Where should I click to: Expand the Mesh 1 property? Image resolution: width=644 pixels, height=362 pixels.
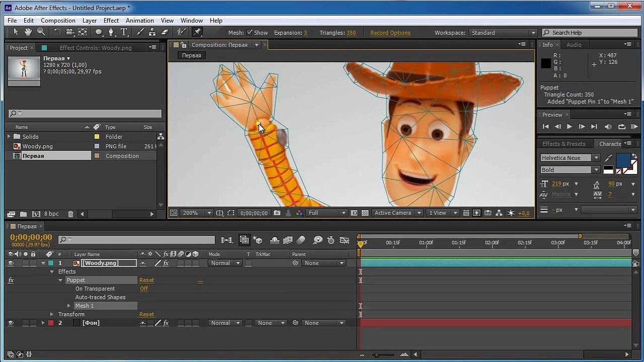69,306
